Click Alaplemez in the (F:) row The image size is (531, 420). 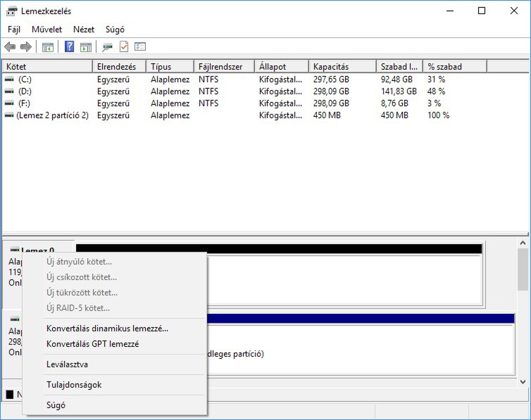[x=170, y=103]
